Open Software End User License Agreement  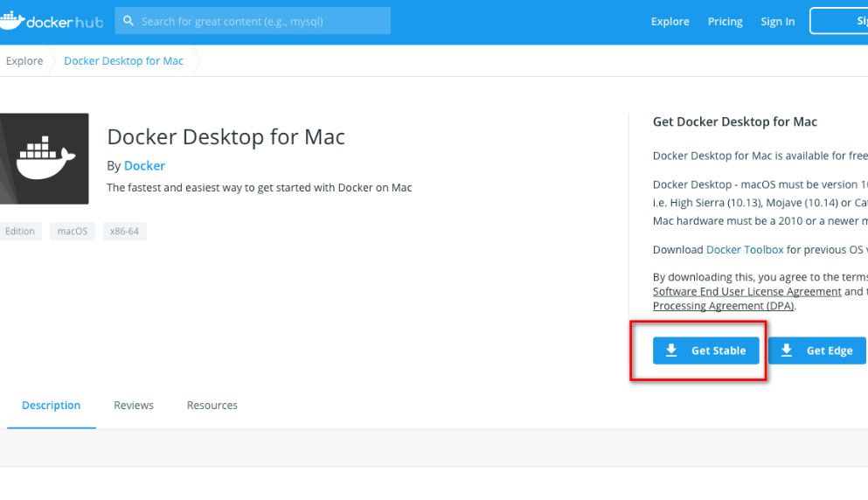[746, 292]
